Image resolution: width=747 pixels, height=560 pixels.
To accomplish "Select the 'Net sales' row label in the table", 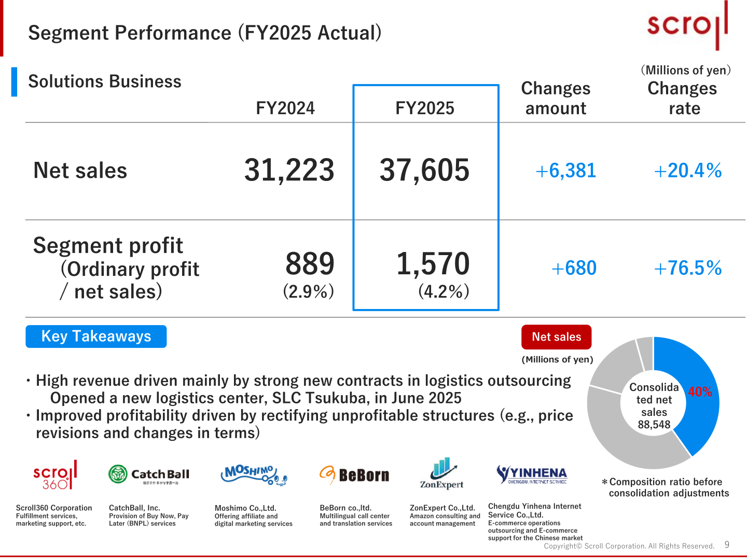I will pos(80,171).
